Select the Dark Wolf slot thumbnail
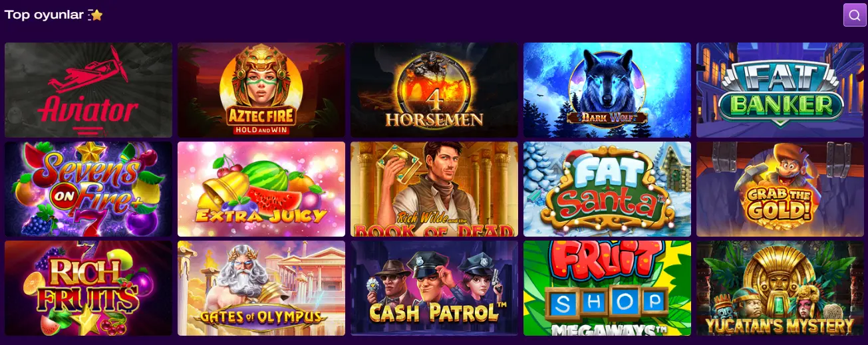The height and width of the screenshot is (345, 868). click(x=607, y=90)
